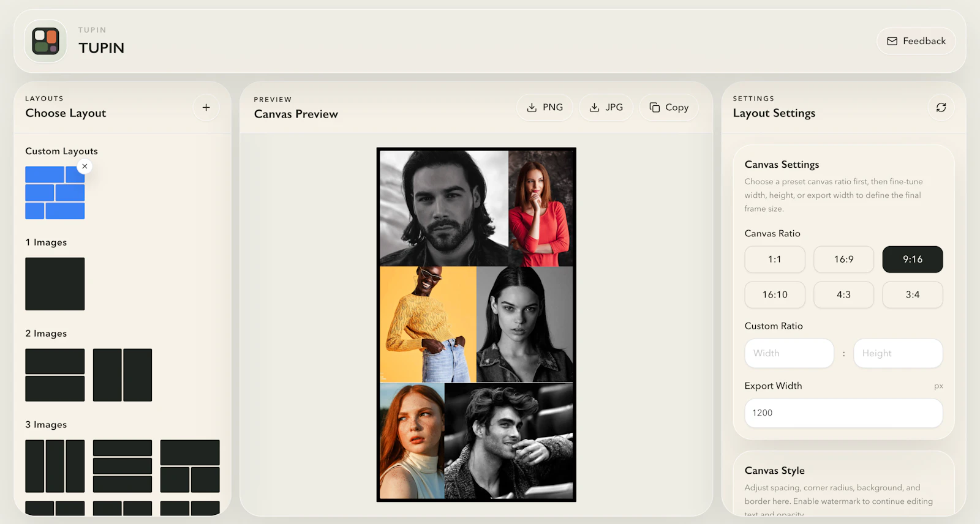Select the black-and-white woman in denim photo
This screenshot has width=980, height=524.
coord(525,324)
